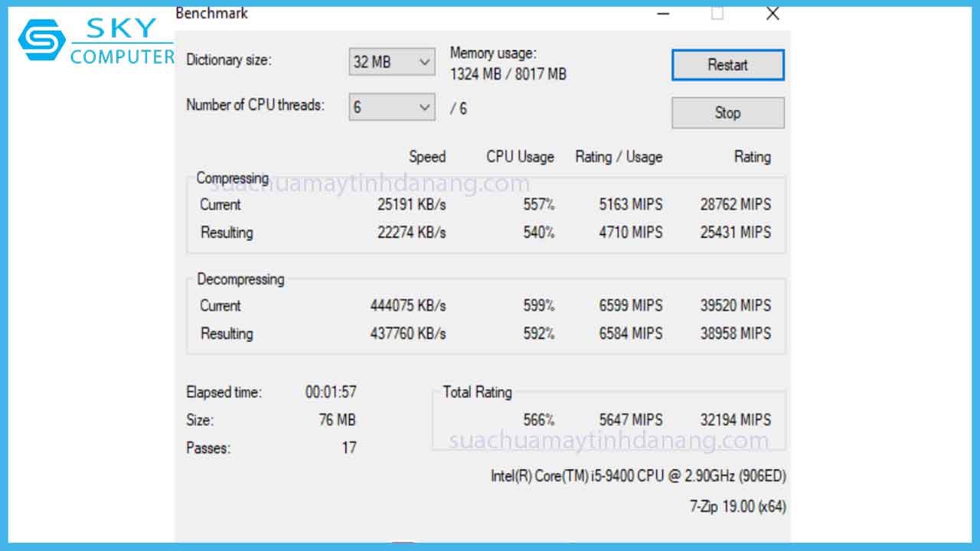Click the Elapsed time label
This screenshot has height=551, width=980.
(224, 392)
